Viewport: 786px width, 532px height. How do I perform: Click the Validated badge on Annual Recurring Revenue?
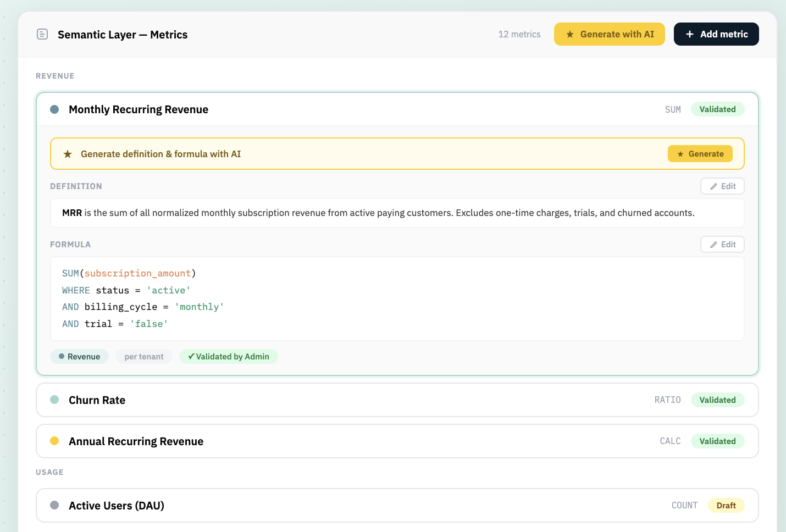717,441
